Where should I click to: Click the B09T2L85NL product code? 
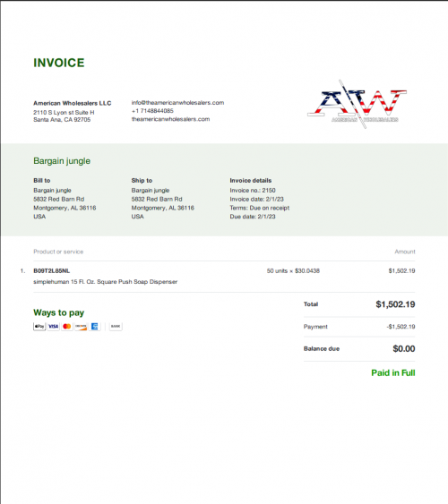pos(51,271)
